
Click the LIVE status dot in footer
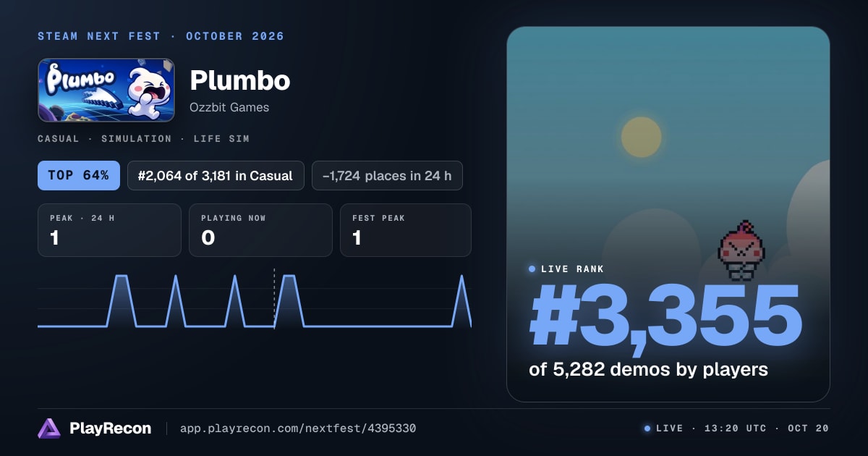[x=647, y=428]
